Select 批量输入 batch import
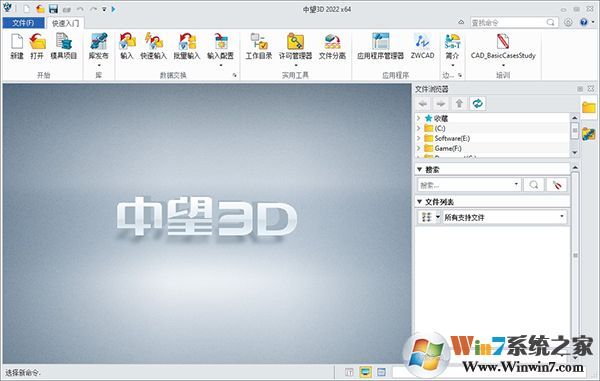Screen dimensions: 600x381 tap(187, 46)
